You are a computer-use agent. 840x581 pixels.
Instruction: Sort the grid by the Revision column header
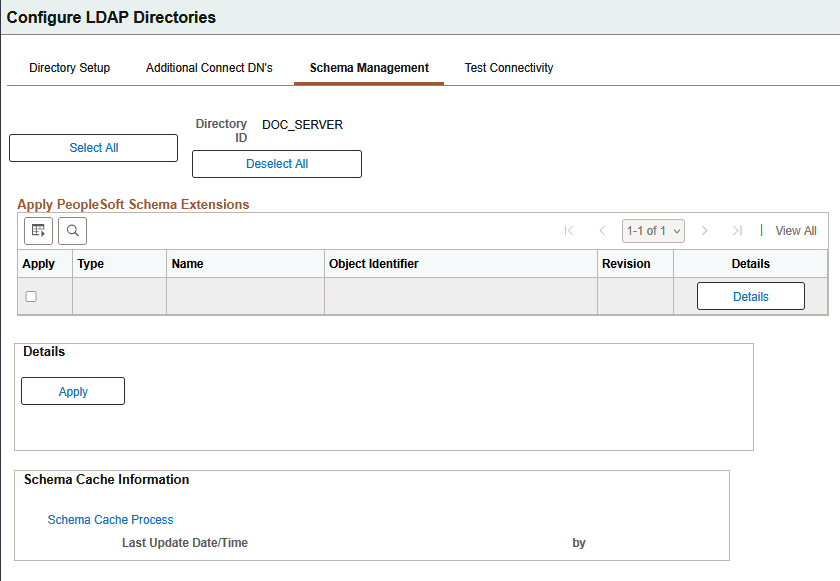pos(624,263)
